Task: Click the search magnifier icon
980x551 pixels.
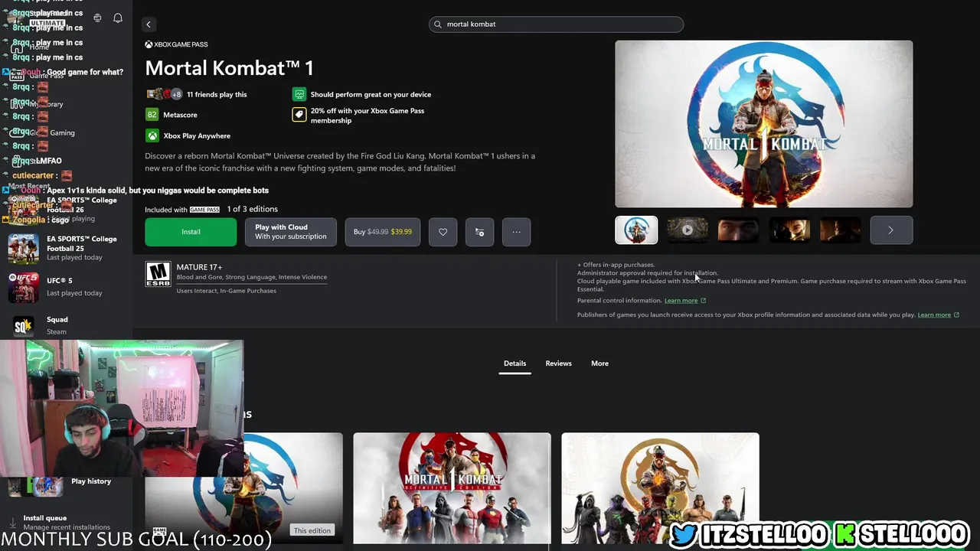Action: [438, 24]
